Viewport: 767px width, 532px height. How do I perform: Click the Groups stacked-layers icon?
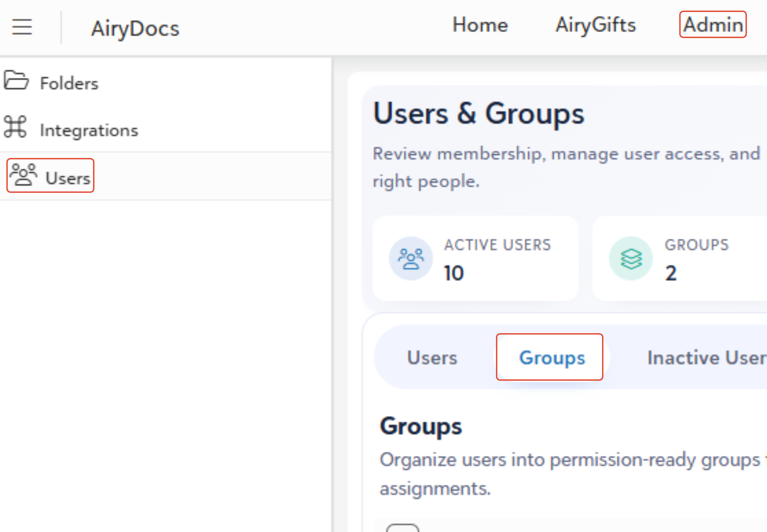click(x=631, y=258)
